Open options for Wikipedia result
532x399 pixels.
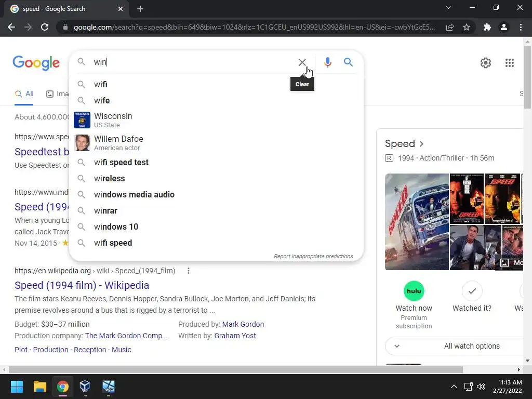(x=188, y=271)
